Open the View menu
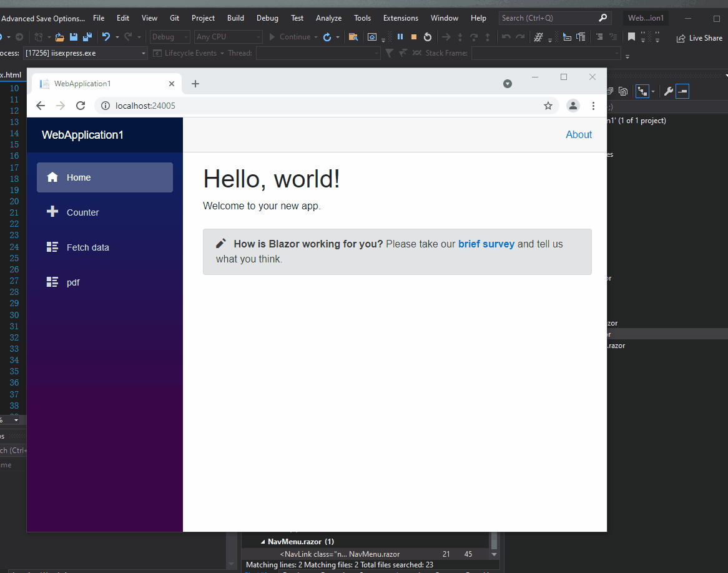 tap(149, 18)
